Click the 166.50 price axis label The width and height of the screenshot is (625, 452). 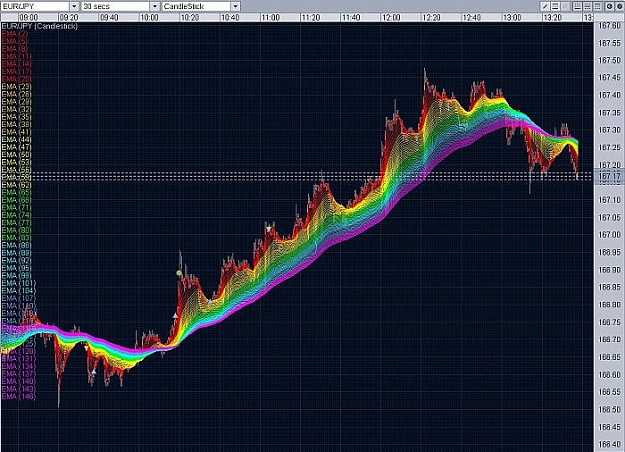(609, 409)
